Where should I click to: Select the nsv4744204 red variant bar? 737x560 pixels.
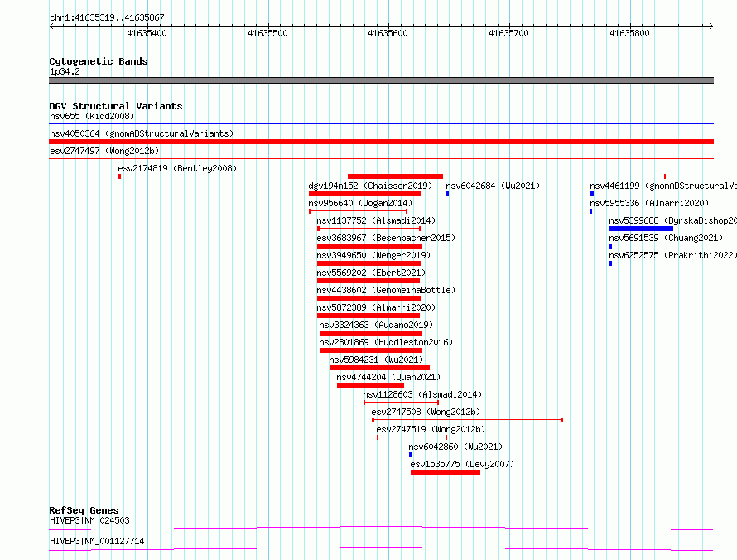point(370,385)
